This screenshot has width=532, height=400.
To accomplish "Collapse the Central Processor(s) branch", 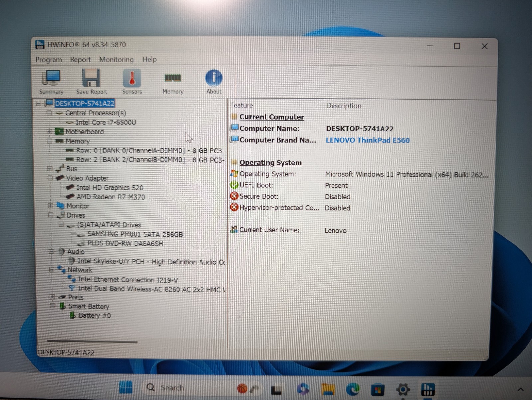I will point(49,113).
